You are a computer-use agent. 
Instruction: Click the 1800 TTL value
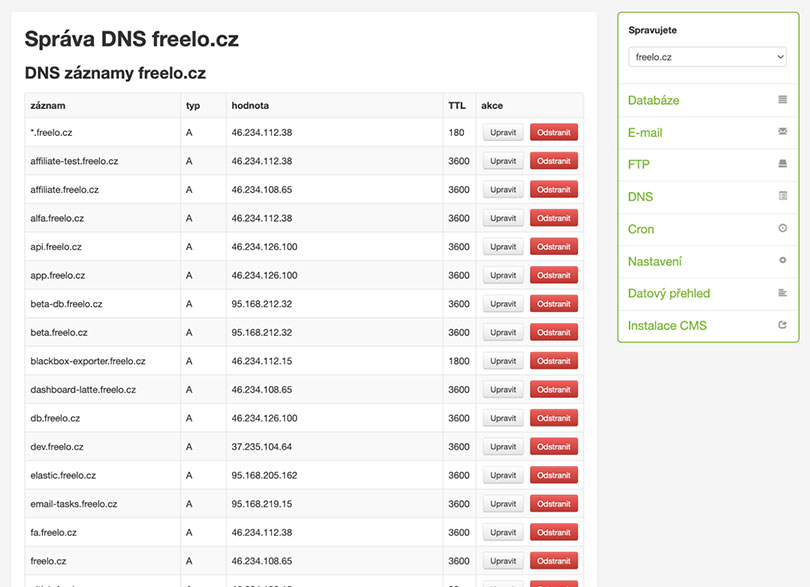pos(459,361)
